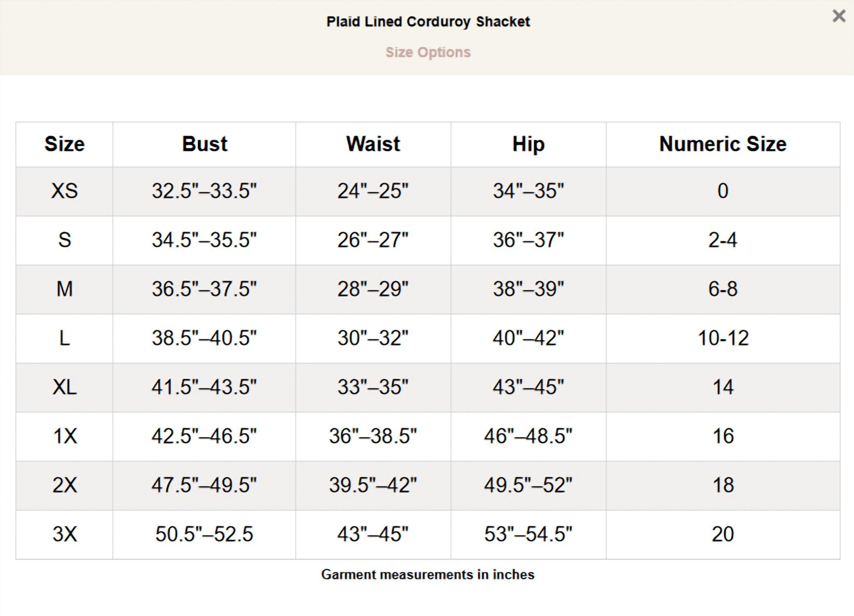This screenshot has width=854, height=616.
Task: Click the 3X size row label
Action: point(65,534)
